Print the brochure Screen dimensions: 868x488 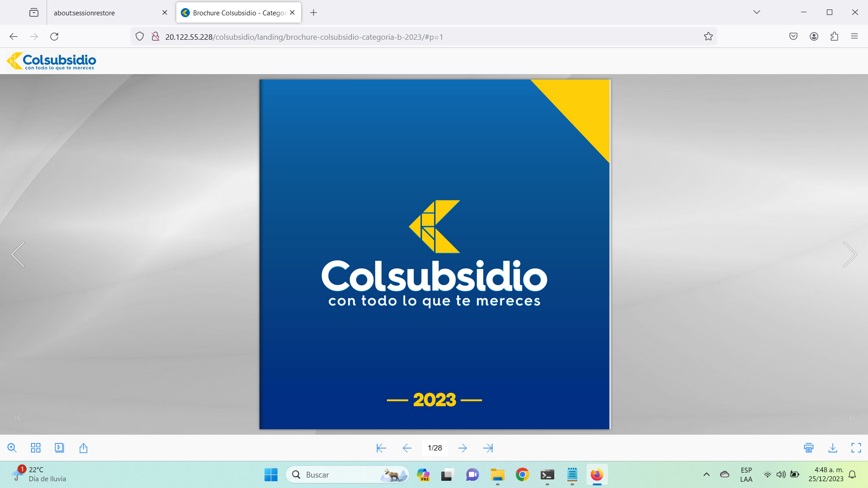pyautogui.click(x=809, y=448)
